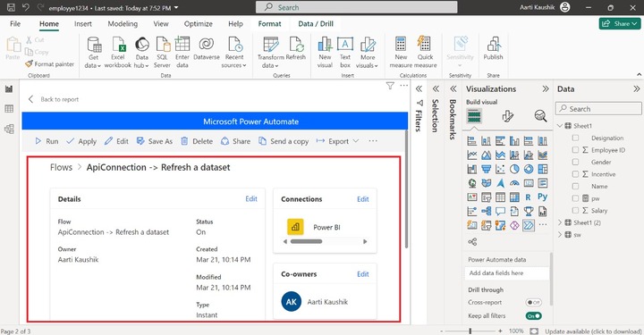This screenshot has height=335, width=644.
Task: Switch to the View tab
Action: click(161, 24)
